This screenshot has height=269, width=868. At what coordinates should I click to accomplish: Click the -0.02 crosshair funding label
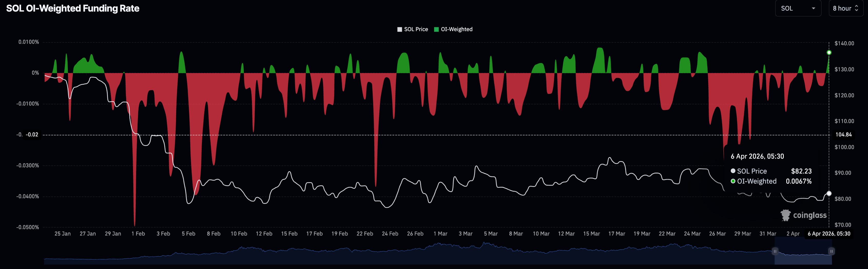click(32, 135)
